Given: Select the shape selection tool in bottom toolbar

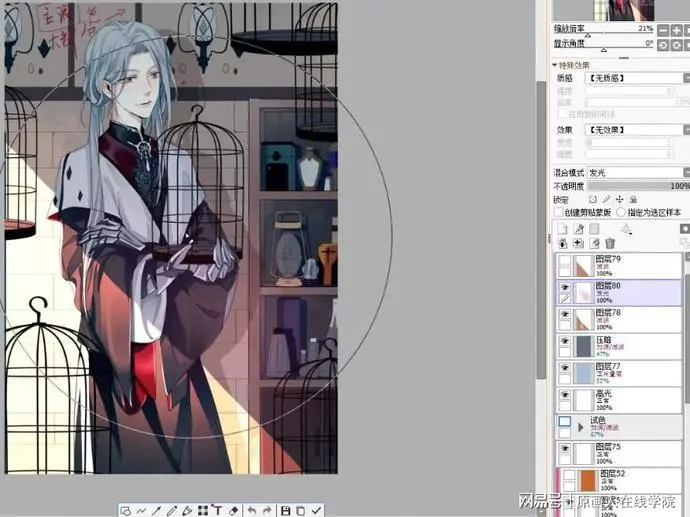Looking at the screenshot, I should [x=126, y=510].
